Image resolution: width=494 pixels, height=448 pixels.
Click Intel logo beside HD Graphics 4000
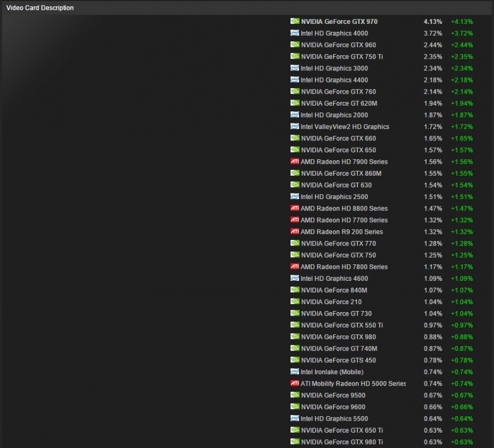(294, 33)
